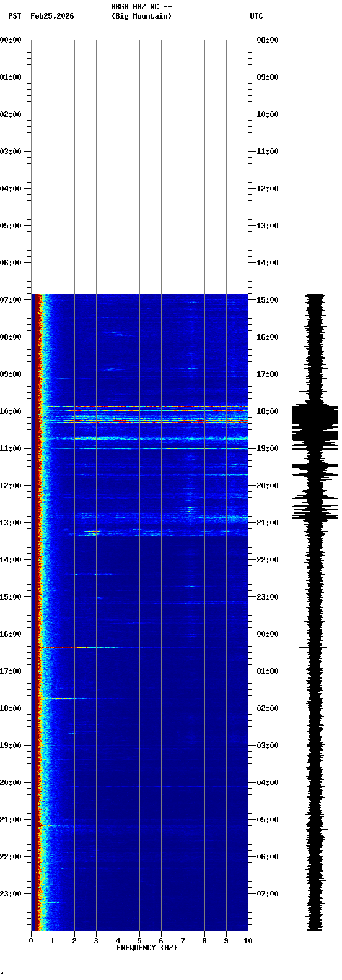Select the 10:00 label on UTC axis

click(268, 114)
